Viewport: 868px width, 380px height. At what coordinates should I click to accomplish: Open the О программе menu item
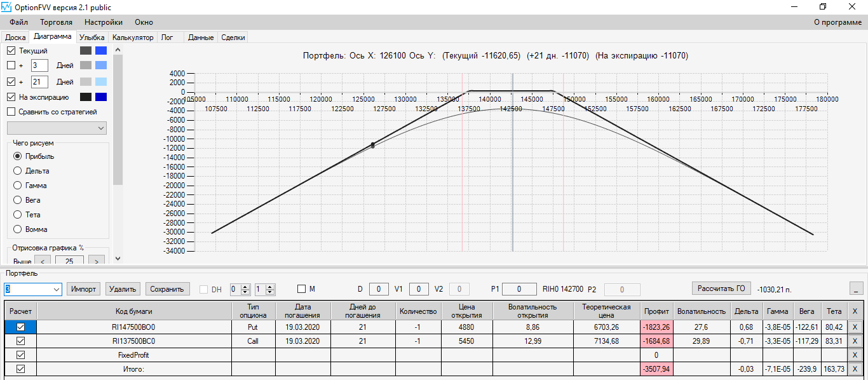(x=837, y=22)
